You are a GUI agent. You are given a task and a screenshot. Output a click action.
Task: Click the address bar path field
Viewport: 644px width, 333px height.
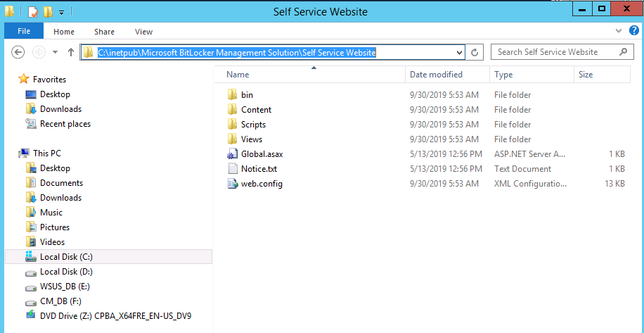273,52
